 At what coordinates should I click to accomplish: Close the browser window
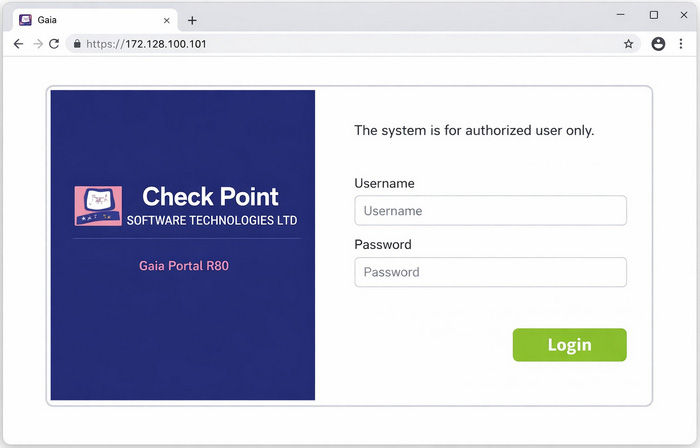click(683, 15)
